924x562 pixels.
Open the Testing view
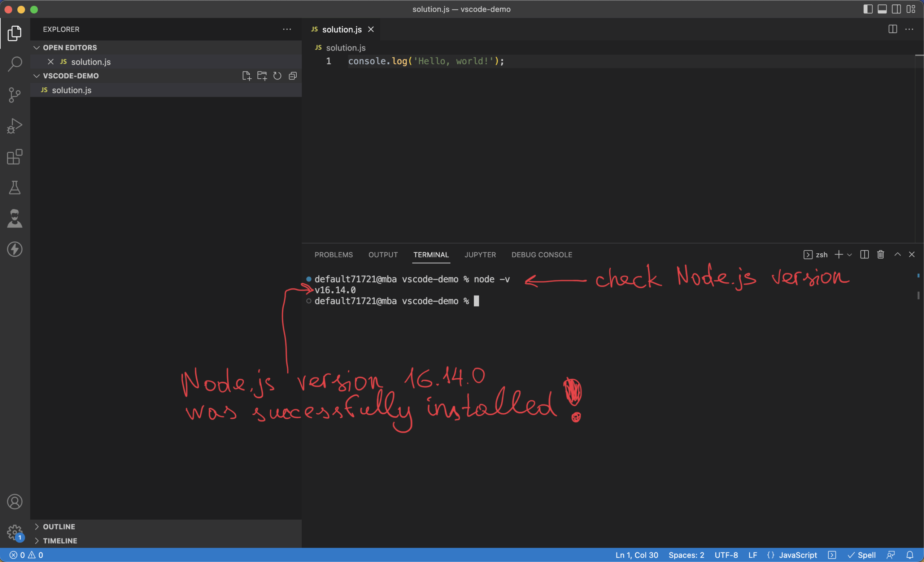click(15, 188)
